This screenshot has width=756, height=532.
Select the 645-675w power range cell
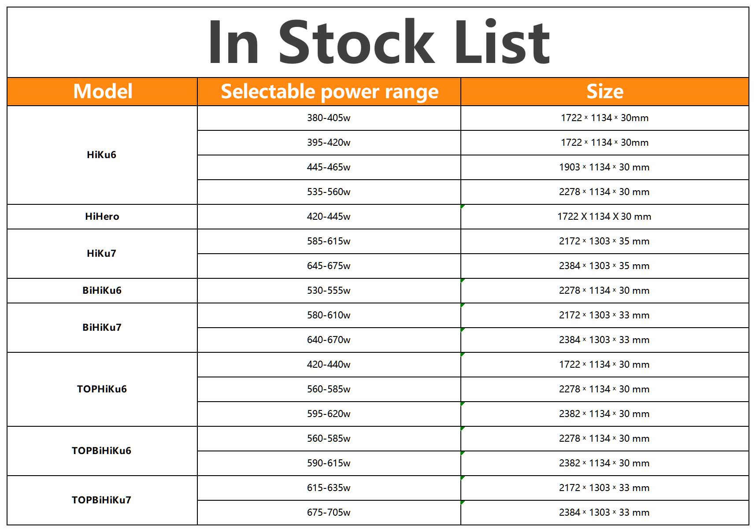click(329, 266)
